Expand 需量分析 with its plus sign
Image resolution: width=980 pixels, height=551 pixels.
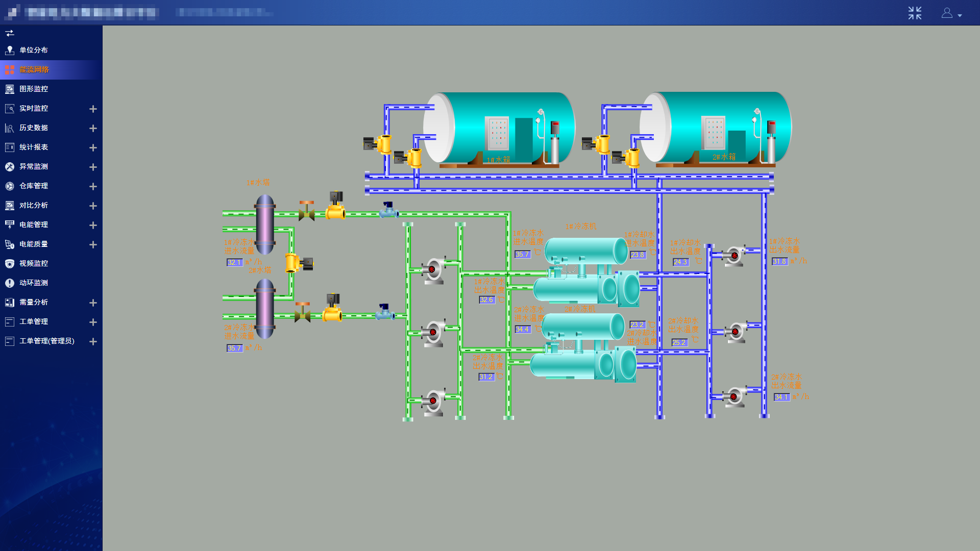pos(93,303)
